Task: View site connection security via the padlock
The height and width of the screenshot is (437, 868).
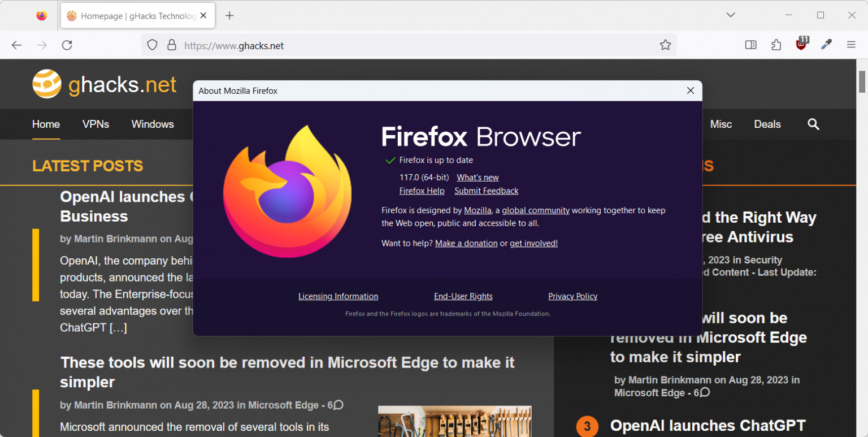Action: click(x=171, y=45)
